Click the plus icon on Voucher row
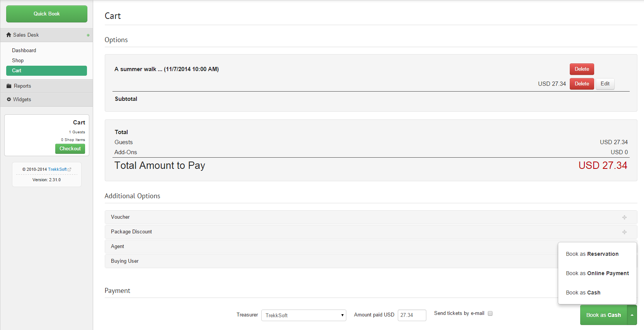Image resolution: width=644 pixels, height=330 pixels. [624, 218]
